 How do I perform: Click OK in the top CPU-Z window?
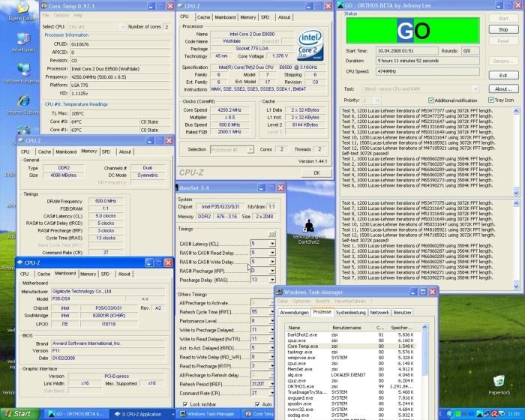tap(316, 172)
